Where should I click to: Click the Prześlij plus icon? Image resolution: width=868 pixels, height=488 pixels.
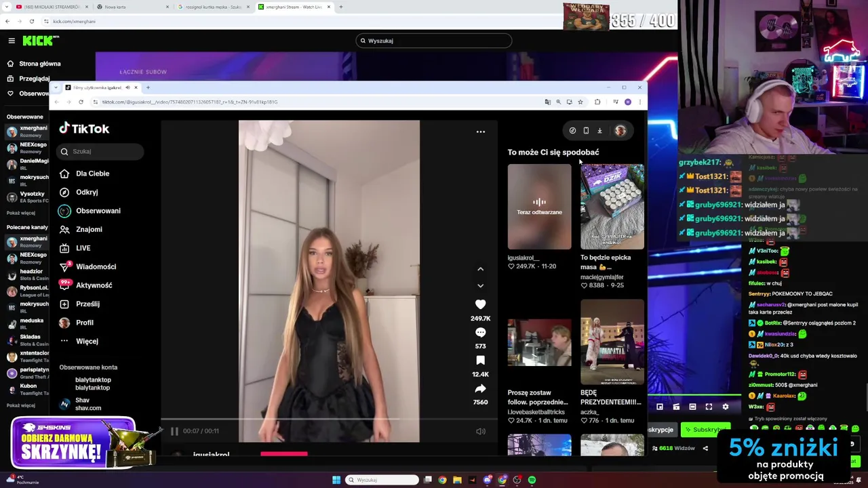coord(64,304)
